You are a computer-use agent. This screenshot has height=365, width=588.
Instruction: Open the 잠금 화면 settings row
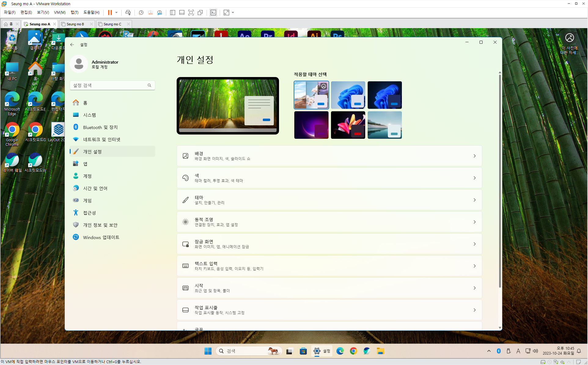[329, 244]
